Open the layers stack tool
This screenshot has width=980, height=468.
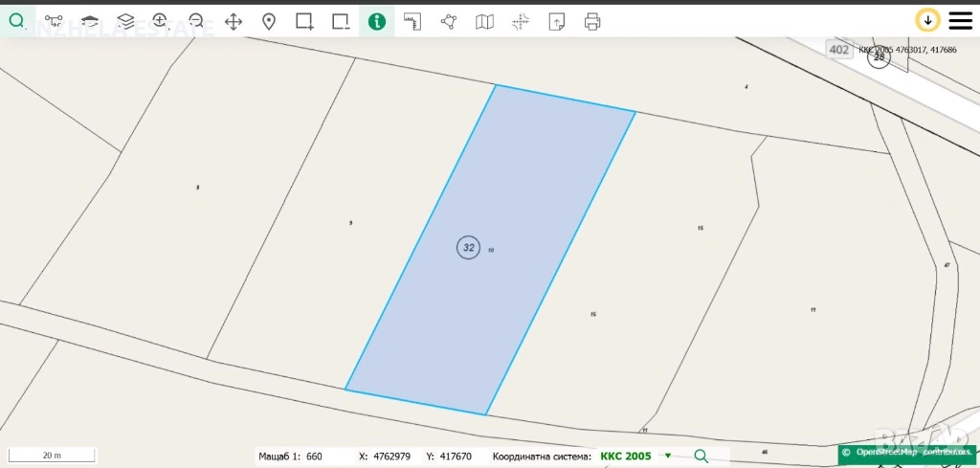125,21
